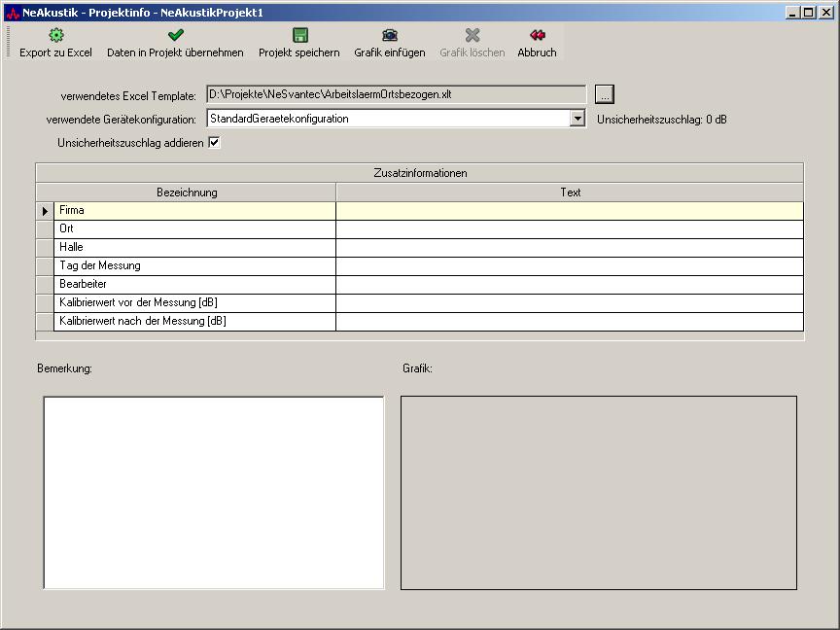This screenshot has width=840, height=630.
Task: Click the Grafik einfügen camera icon
Action: tap(390, 35)
